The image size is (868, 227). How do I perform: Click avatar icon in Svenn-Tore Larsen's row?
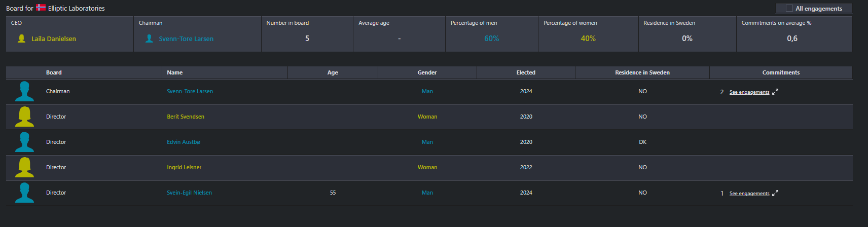(x=24, y=92)
